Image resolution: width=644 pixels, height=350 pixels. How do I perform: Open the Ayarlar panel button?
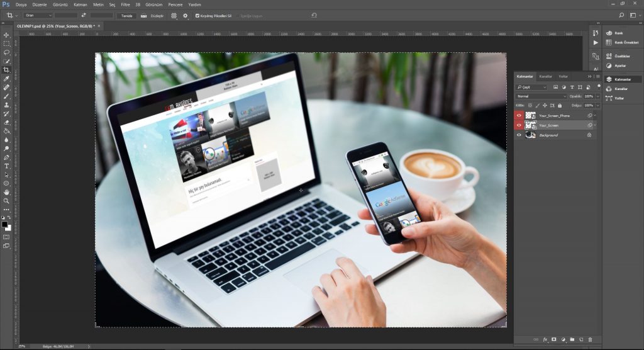pos(619,65)
